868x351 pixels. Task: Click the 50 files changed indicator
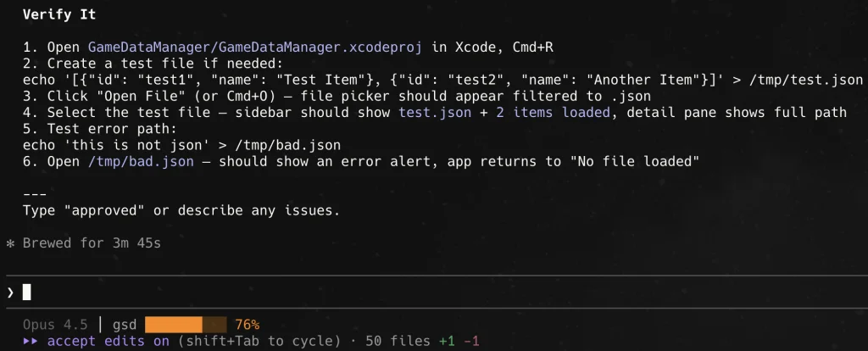[x=398, y=341]
